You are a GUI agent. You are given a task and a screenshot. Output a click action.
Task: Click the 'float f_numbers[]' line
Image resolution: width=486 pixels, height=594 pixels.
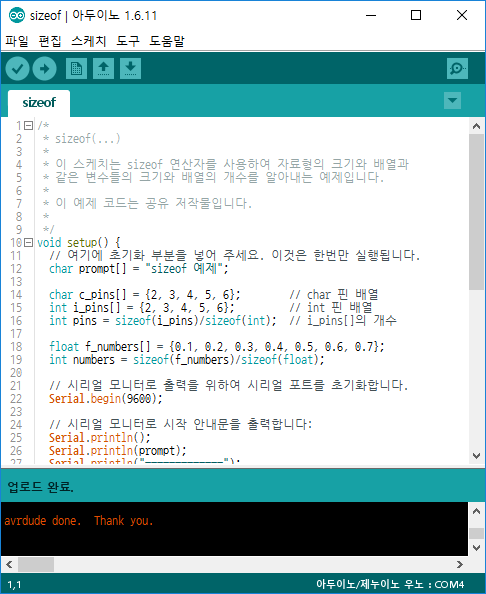coord(216,347)
